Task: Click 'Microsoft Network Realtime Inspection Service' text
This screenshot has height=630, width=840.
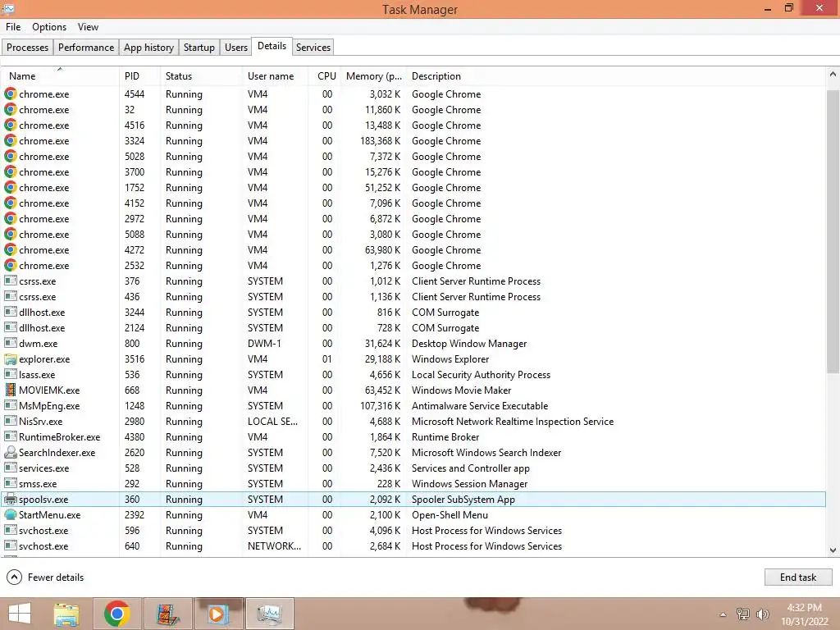Action: [512, 421]
